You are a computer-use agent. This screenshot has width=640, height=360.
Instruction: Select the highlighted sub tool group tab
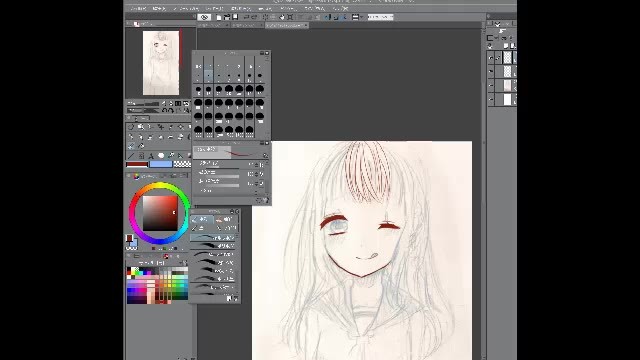coord(202,219)
